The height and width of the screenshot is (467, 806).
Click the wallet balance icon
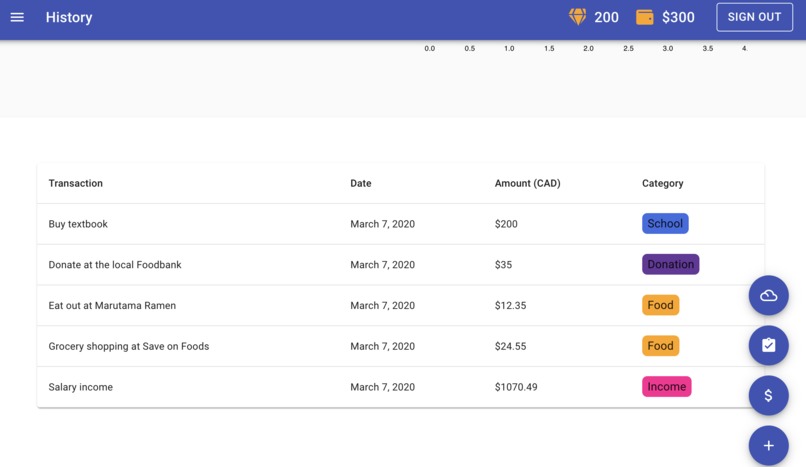pyautogui.click(x=645, y=17)
